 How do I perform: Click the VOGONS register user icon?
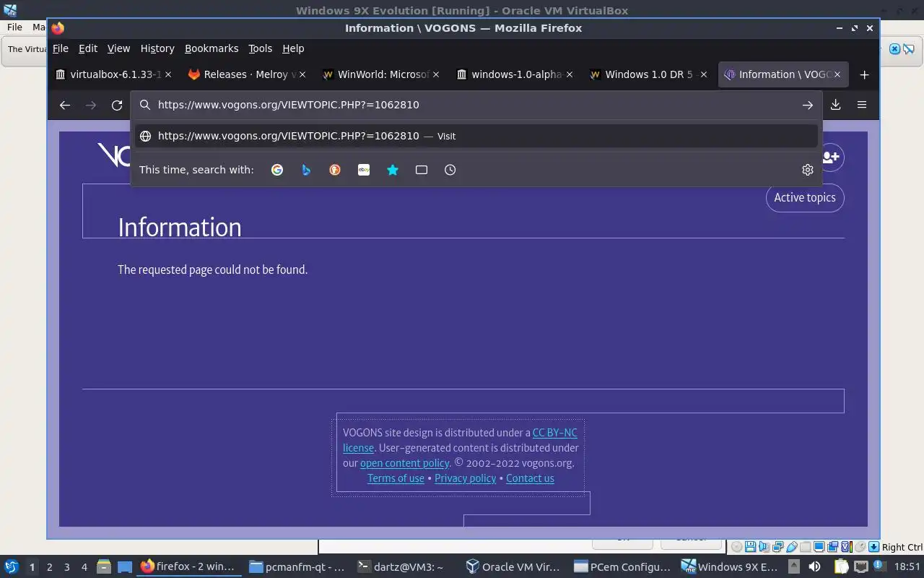click(831, 157)
